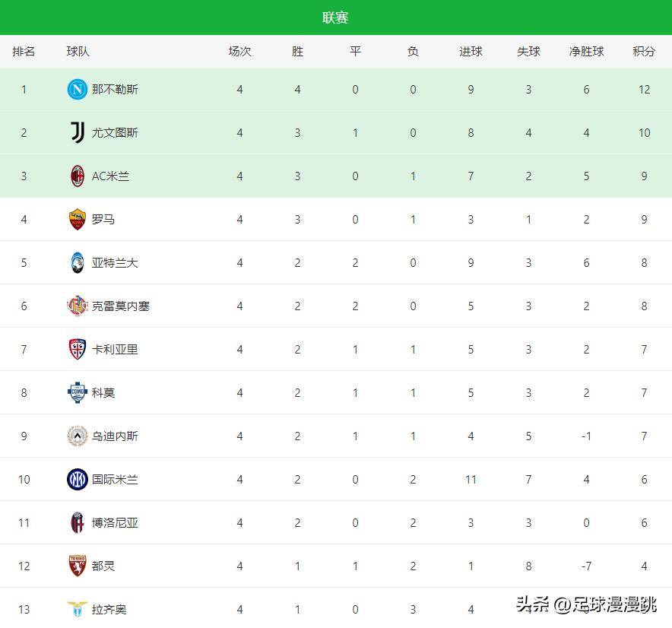Click the Como club badge
Screen dimensions: 672x628
(78, 393)
